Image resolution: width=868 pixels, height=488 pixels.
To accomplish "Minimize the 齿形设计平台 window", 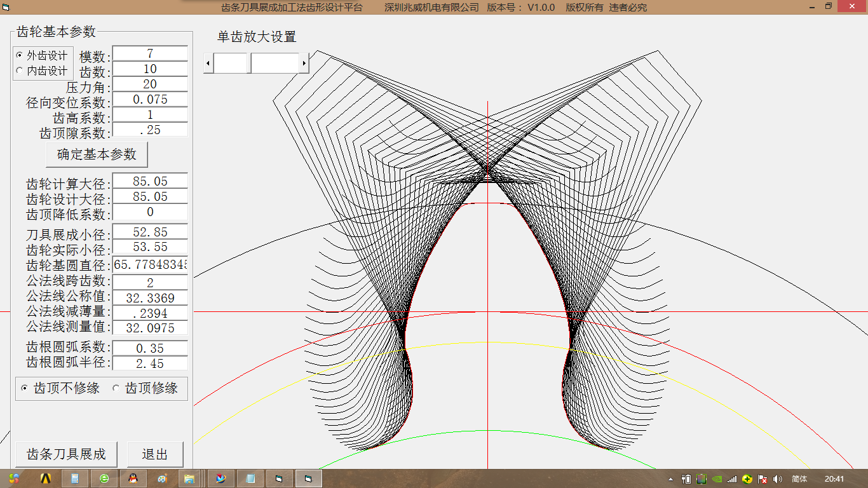I will (x=811, y=6).
